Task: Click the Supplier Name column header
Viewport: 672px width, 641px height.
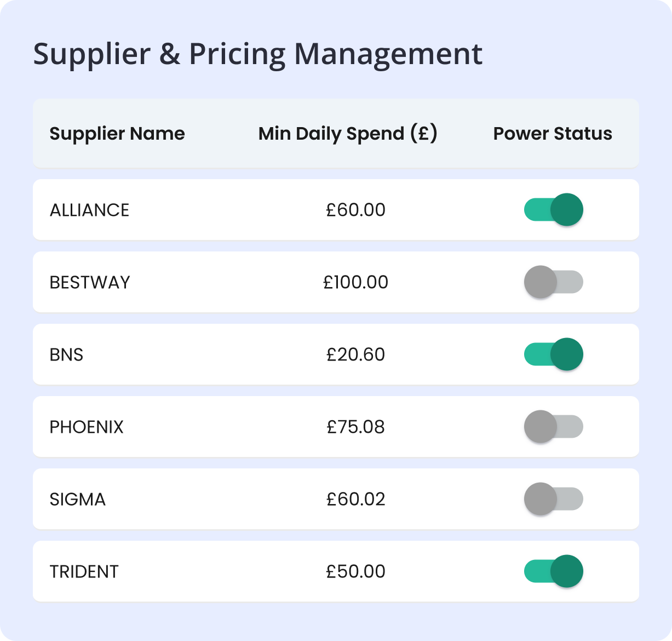Action: [117, 133]
